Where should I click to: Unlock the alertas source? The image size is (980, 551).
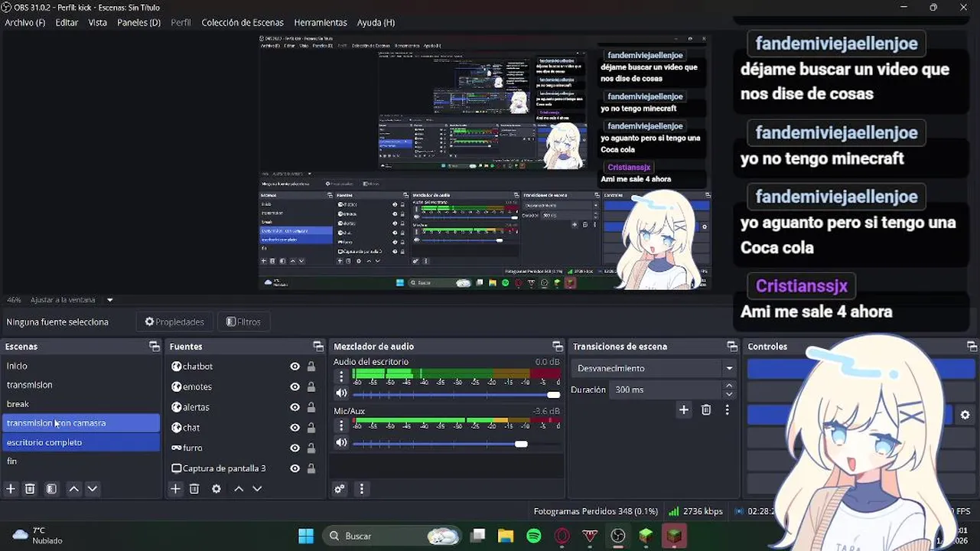click(x=311, y=407)
